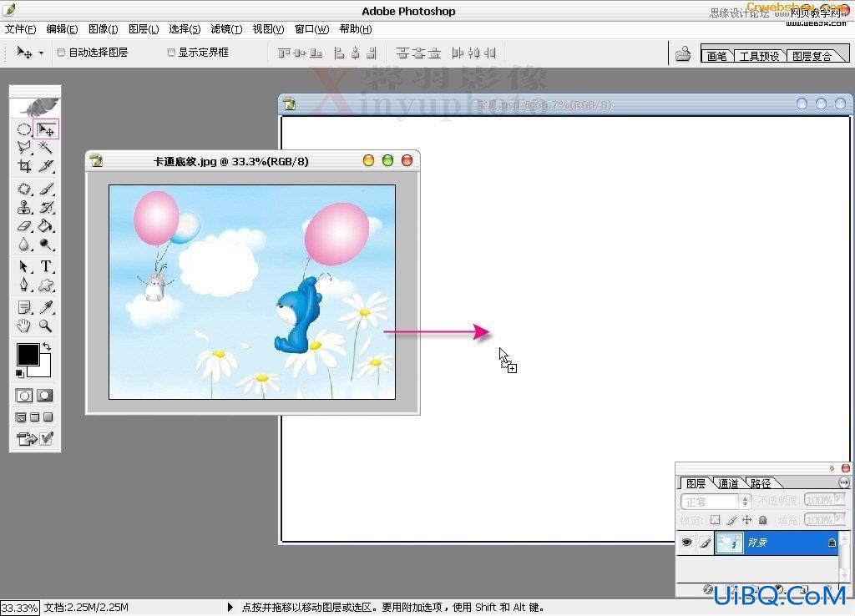This screenshot has height=616, width=855.
Task: Select the Move tool in toolbox
Action: click(x=46, y=129)
